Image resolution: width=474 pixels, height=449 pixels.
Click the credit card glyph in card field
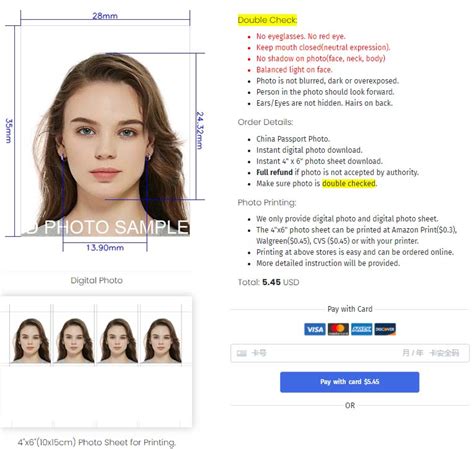point(241,353)
